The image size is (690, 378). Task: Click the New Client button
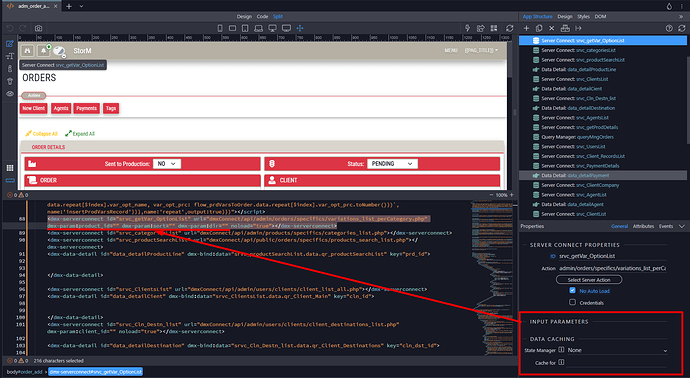pyautogui.click(x=33, y=108)
